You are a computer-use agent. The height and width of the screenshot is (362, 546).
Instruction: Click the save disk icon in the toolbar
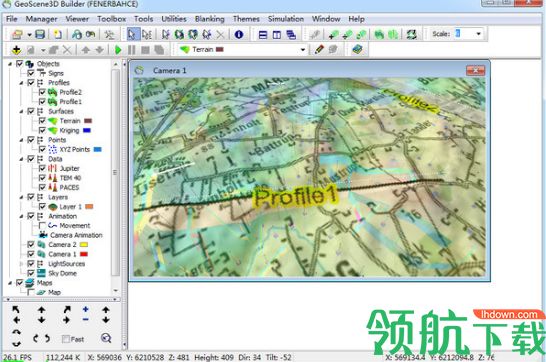point(40,34)
